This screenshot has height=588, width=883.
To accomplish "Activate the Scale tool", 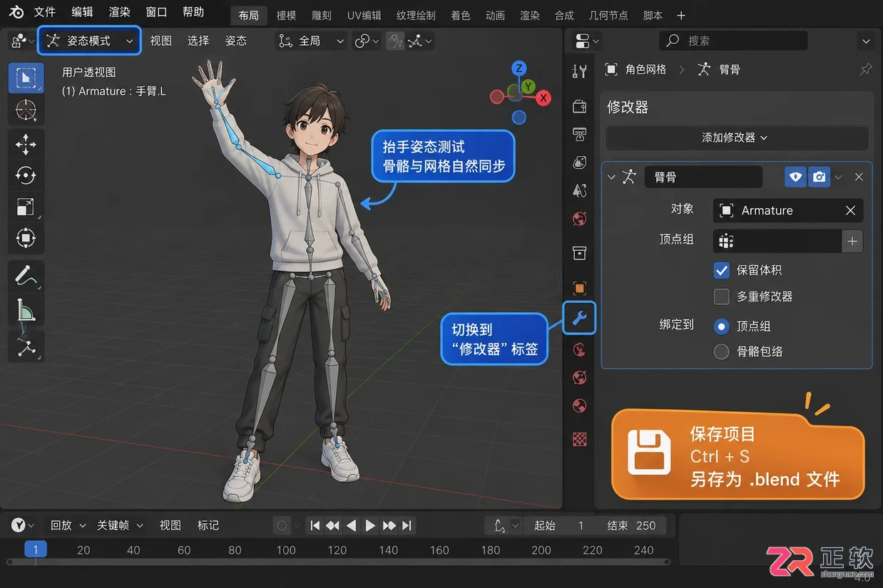I will 26,207.
